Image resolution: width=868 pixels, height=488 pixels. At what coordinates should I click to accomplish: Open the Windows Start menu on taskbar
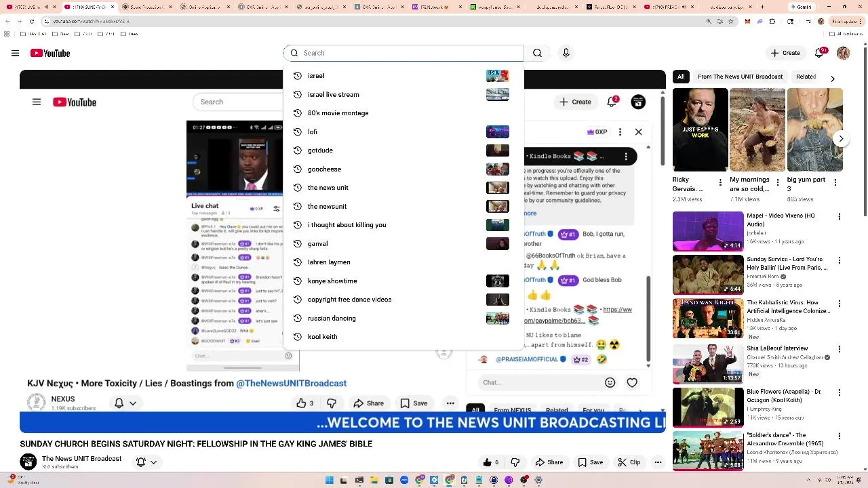click(x=330, y=480)
